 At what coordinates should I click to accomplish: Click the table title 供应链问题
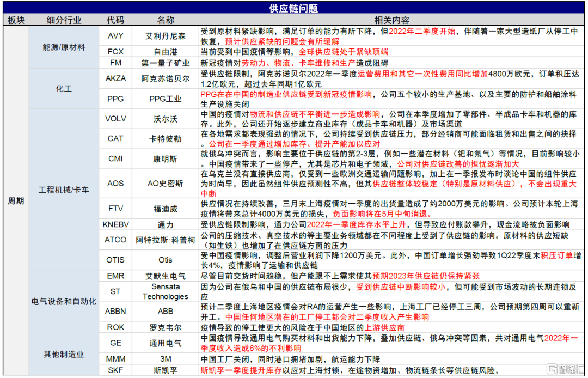(x=293, y=8)
